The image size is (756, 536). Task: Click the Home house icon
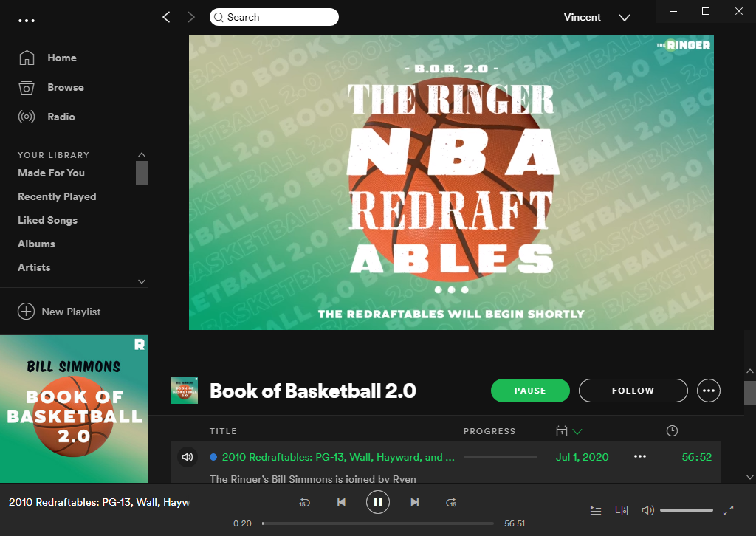click(x=27, y=58)
